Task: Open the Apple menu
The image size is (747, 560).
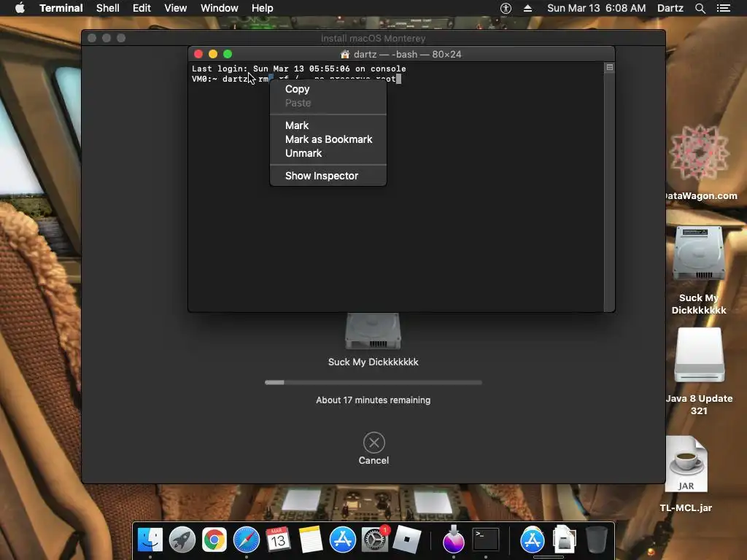Action: [20, 8]
